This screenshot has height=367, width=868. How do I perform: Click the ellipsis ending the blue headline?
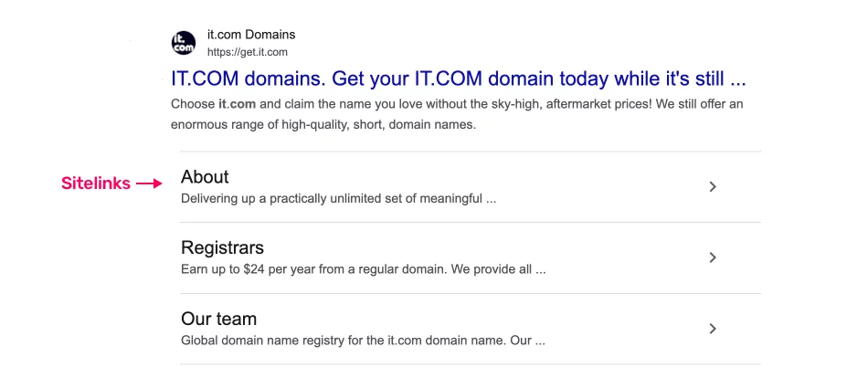[x=738, y=78]
